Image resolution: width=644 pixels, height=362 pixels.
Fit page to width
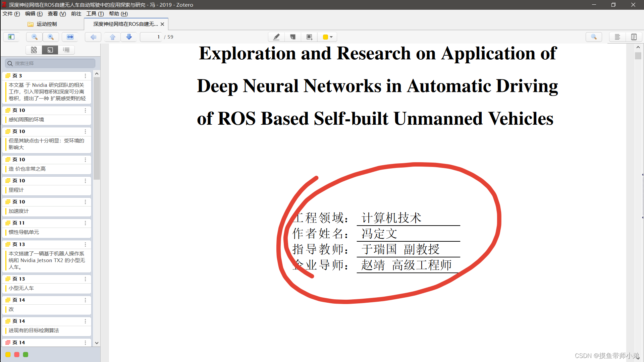(x=70, y=37)
